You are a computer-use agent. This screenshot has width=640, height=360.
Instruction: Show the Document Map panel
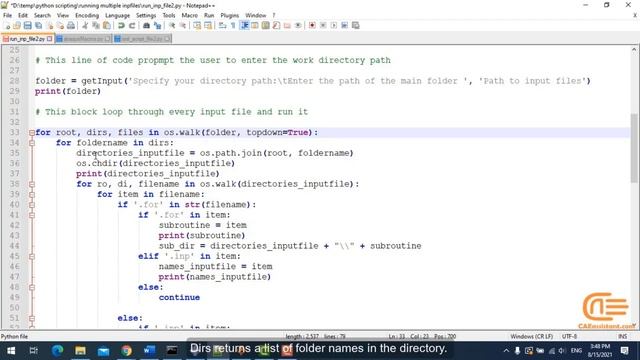coord(266,25)
